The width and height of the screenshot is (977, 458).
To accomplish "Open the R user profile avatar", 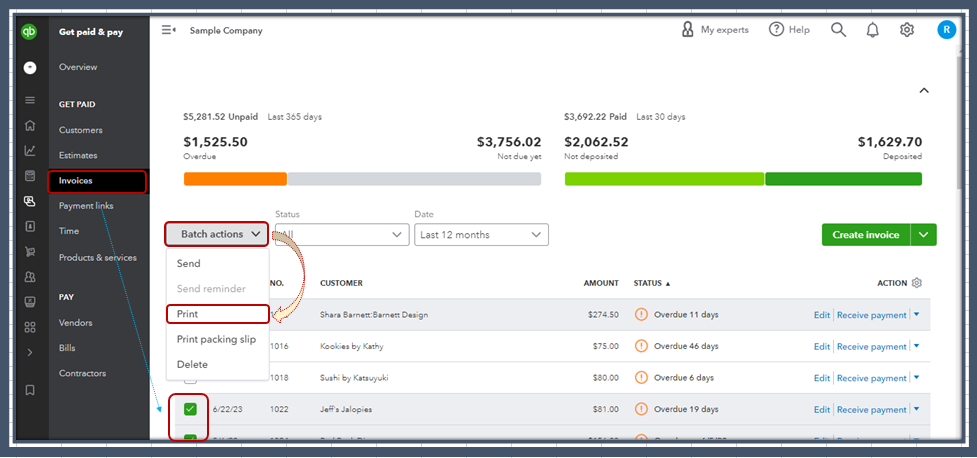I will [x=946, y=30].
